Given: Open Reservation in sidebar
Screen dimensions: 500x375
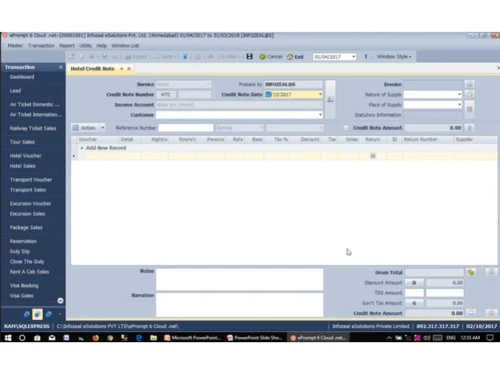Looking at the screenshot, I should (23, 241).
